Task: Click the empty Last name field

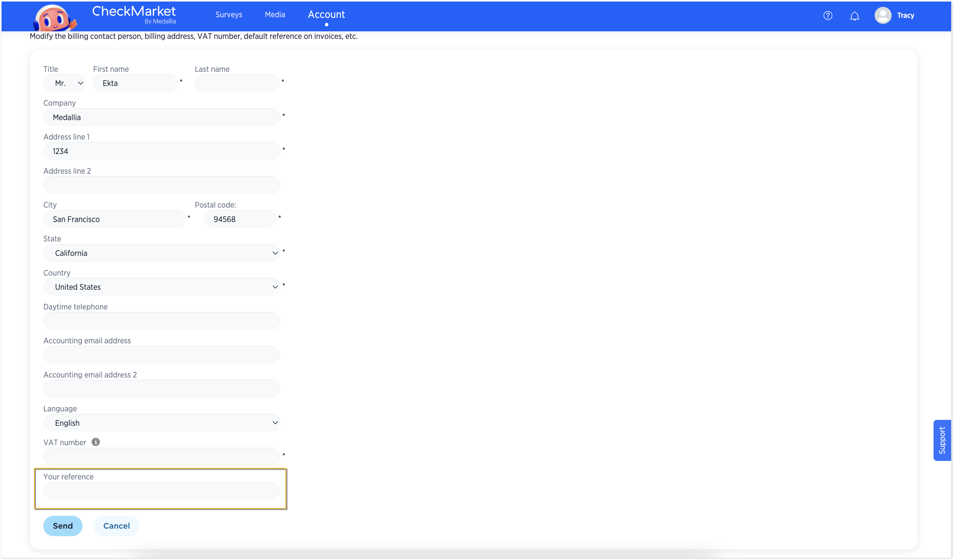Action: click(237, 83)
